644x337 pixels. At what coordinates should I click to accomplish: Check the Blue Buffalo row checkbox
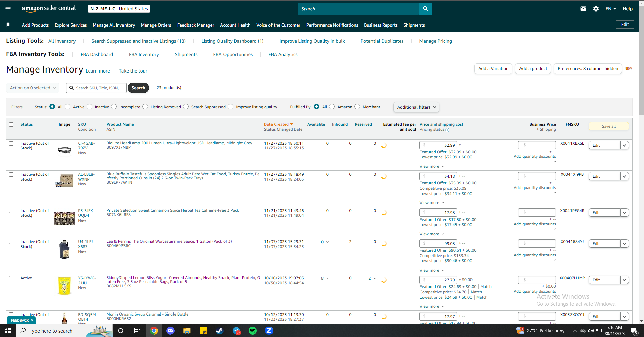tap(11, 174)
